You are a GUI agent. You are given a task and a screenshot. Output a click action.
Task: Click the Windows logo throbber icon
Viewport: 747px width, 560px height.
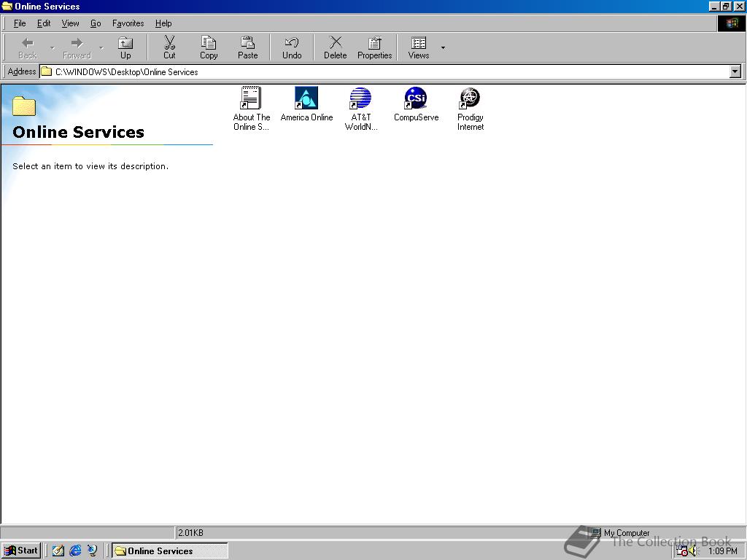[x=731, y=23]
